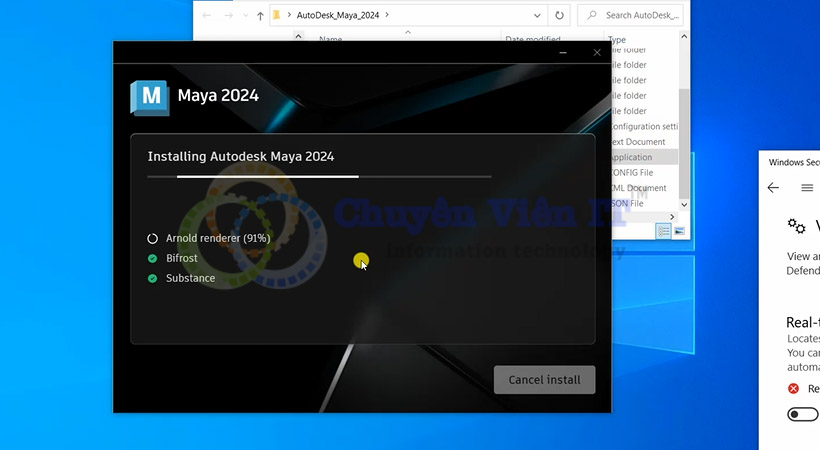The image size is (820, 450).
Task: Click the Windows Security back arrow
Action: (773, 188)
